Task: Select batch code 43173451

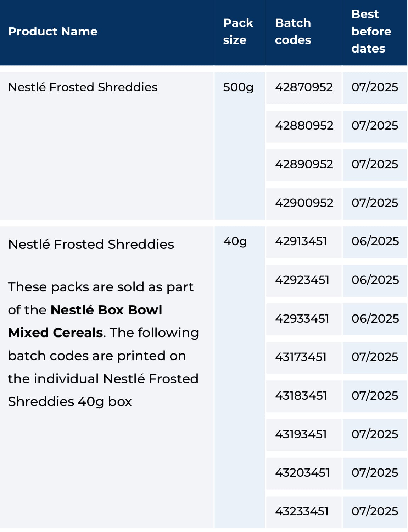Action: 301,357
